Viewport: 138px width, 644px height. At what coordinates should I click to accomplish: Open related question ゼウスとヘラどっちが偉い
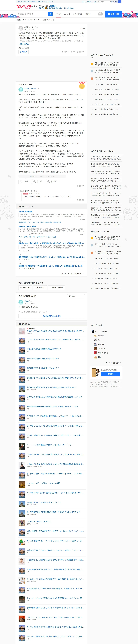(x=43, y=483)
